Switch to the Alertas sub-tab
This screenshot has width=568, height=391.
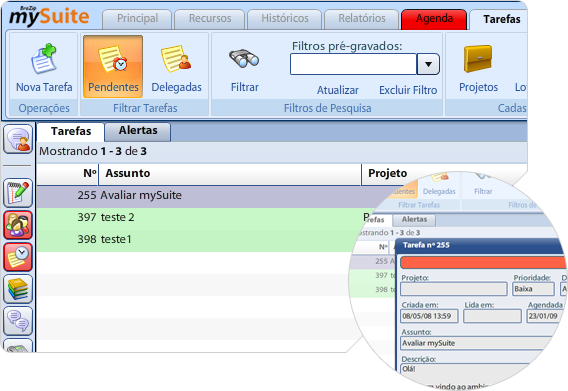138,131
